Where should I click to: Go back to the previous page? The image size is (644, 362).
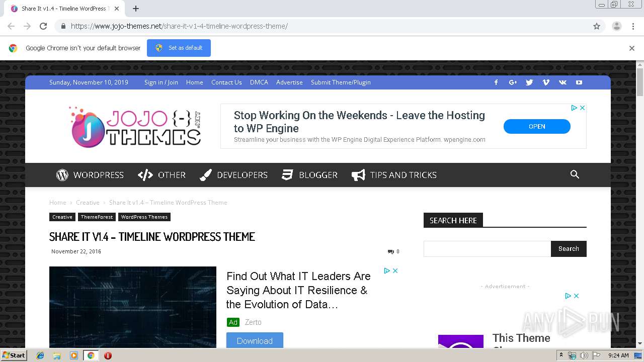[x=11, y=26]
